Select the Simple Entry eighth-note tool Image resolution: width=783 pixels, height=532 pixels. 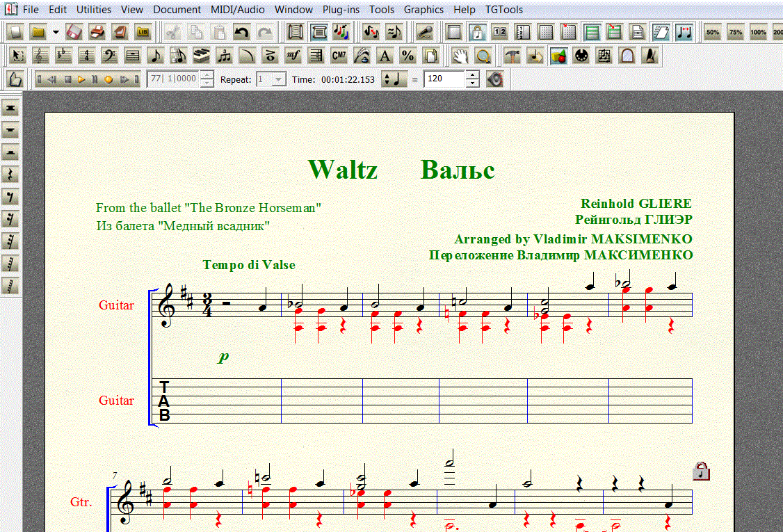155,56
